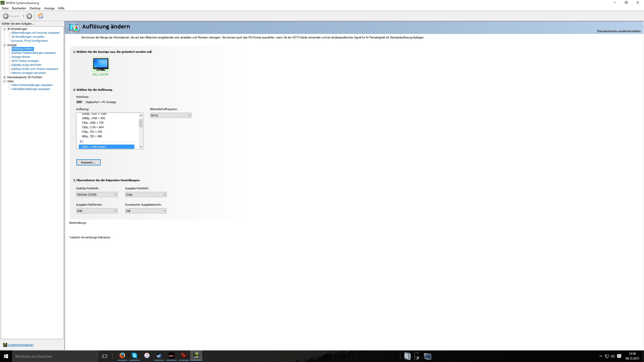
Task: Click the Anpassen... button
Action: coord(88,162)
